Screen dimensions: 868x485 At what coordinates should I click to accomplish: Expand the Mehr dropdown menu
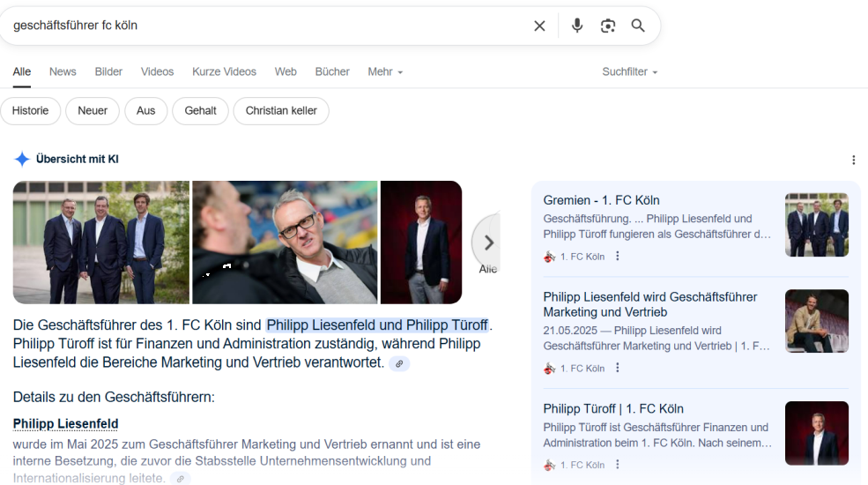coord(385,72)
